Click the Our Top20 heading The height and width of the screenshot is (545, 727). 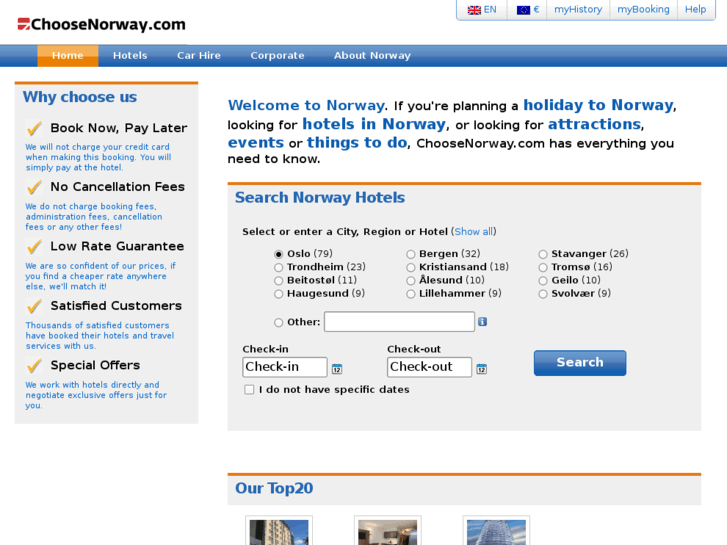pos(274,488)
